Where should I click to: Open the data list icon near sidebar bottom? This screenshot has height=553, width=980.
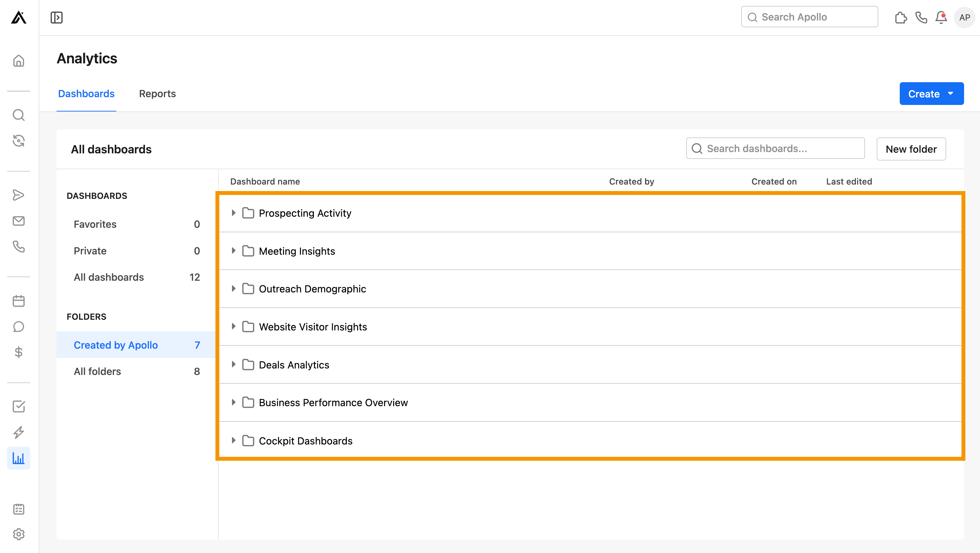tap(19, 509)
